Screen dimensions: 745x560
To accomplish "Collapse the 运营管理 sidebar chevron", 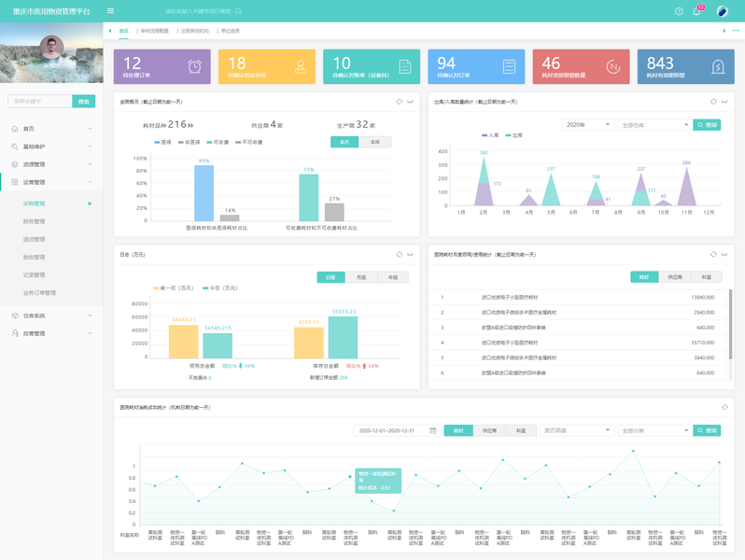I will [90, 182].
